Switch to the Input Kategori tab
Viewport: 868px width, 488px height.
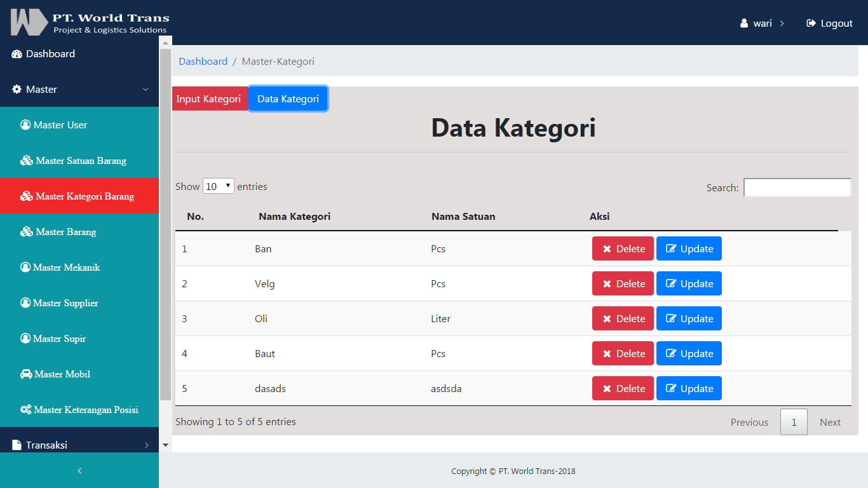208,99
